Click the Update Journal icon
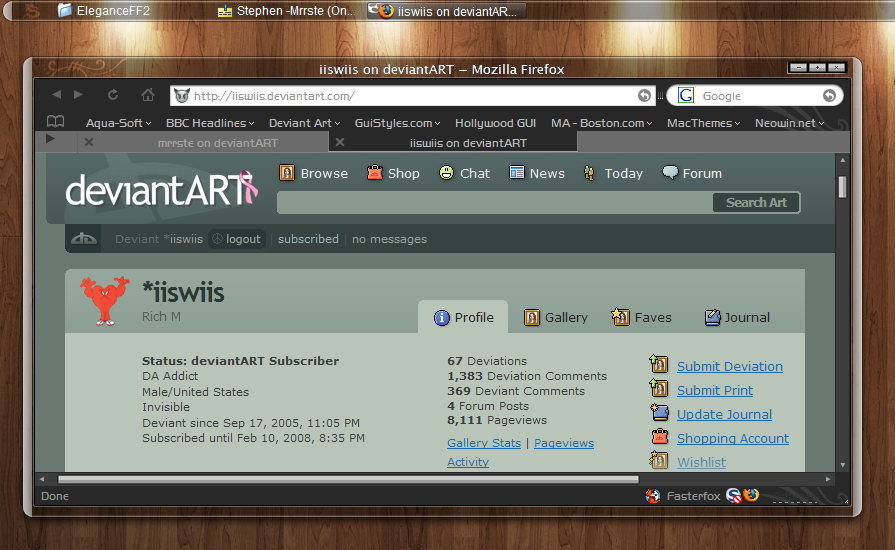895x550 pixels. [659, 412]
